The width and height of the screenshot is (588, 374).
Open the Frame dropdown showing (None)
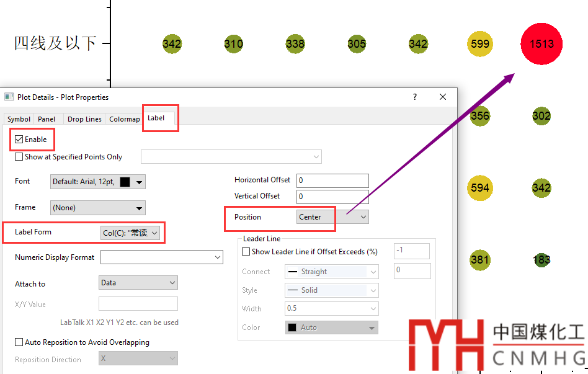(x=97, y=208)
